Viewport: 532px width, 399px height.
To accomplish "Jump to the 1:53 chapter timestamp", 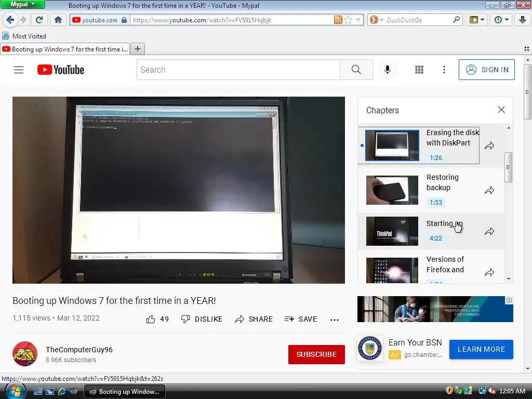I will (x=436, y=203).
